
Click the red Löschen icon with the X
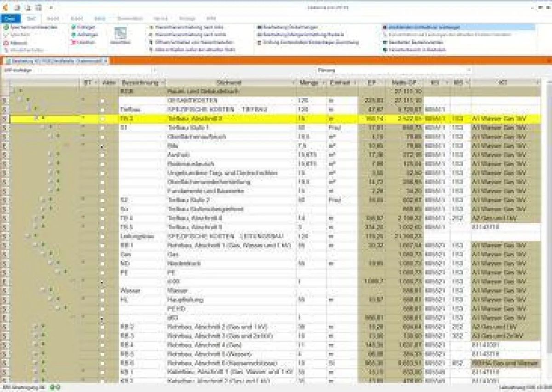click(x=73, y=42)
